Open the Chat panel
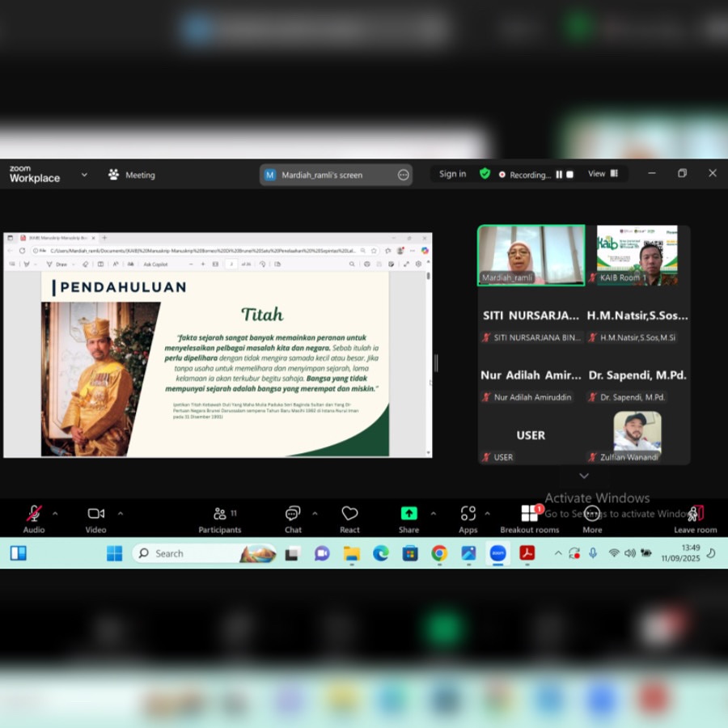This screenshot has width=728, height=728. tap(293, 514)
